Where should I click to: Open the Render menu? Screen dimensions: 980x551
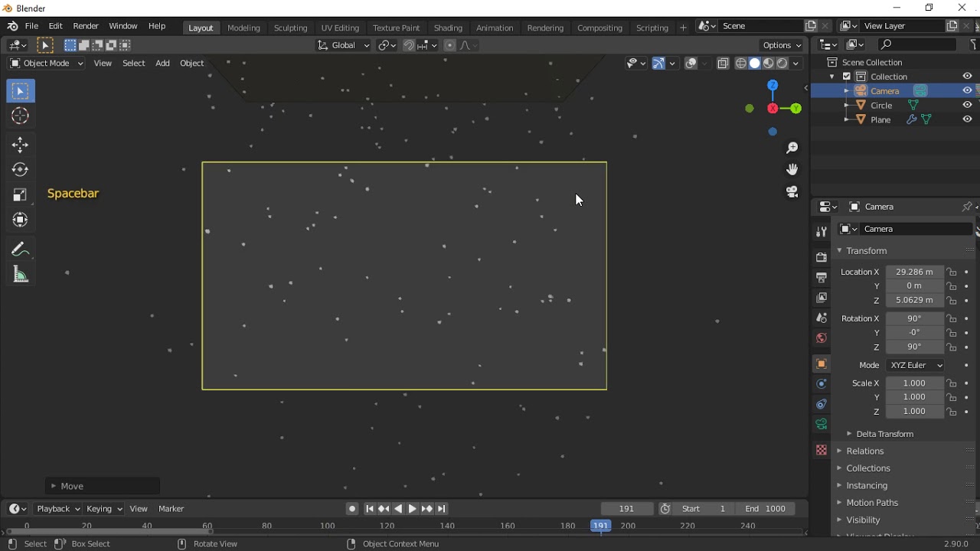tap(86, 26)
